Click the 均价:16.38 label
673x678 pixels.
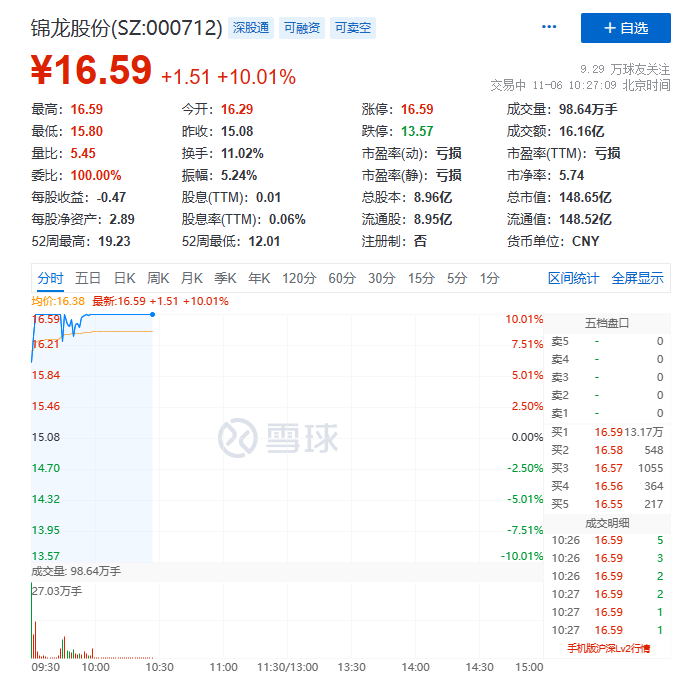(58, 301)
